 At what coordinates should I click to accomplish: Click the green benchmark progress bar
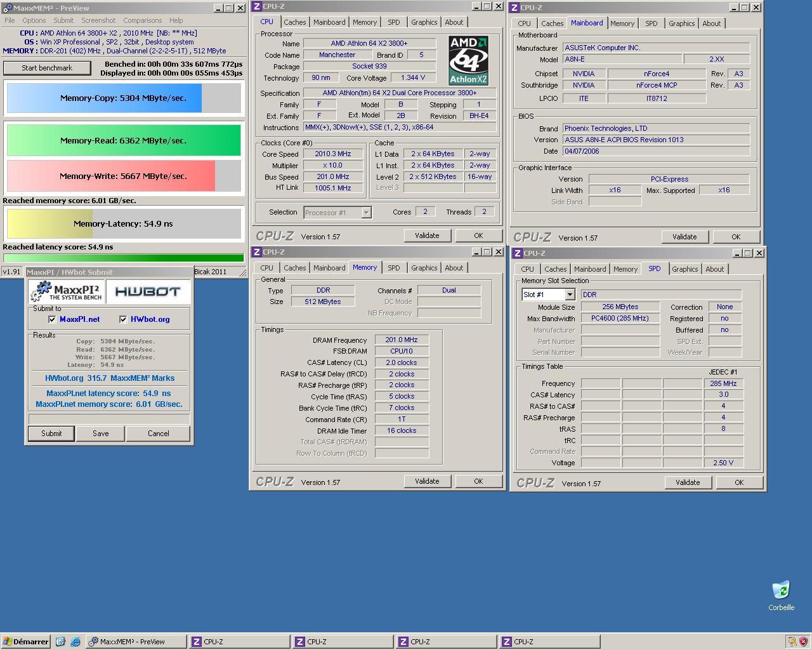pos(124,258)
